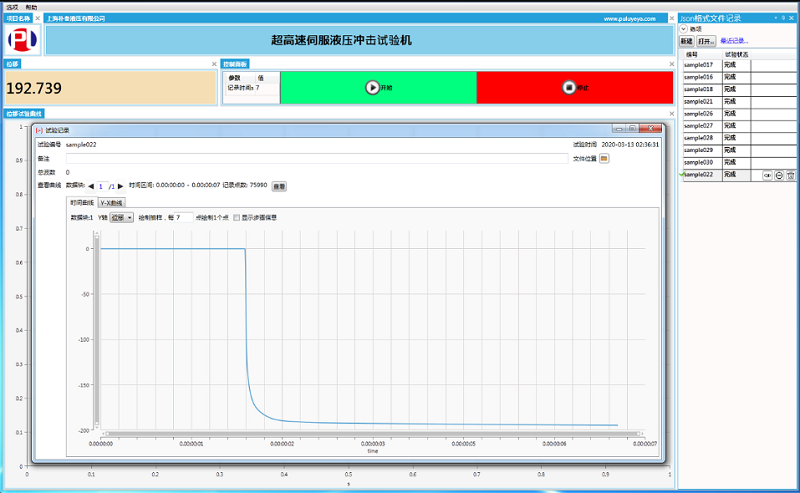Click the Open... button in Json panel
This screenshot has width=800, height=493.
[706, 41]
